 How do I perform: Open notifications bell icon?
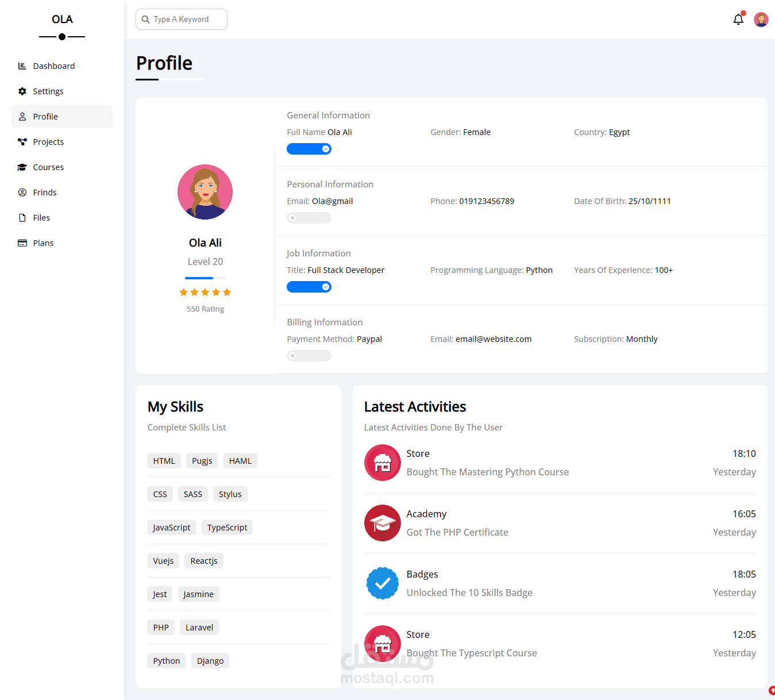tap(738, 20)
